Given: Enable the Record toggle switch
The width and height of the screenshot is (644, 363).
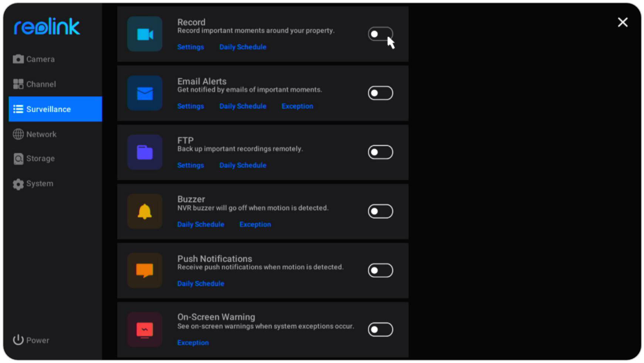Looking at the screenshot, I should pyautogui.click(x=380, y=34).
